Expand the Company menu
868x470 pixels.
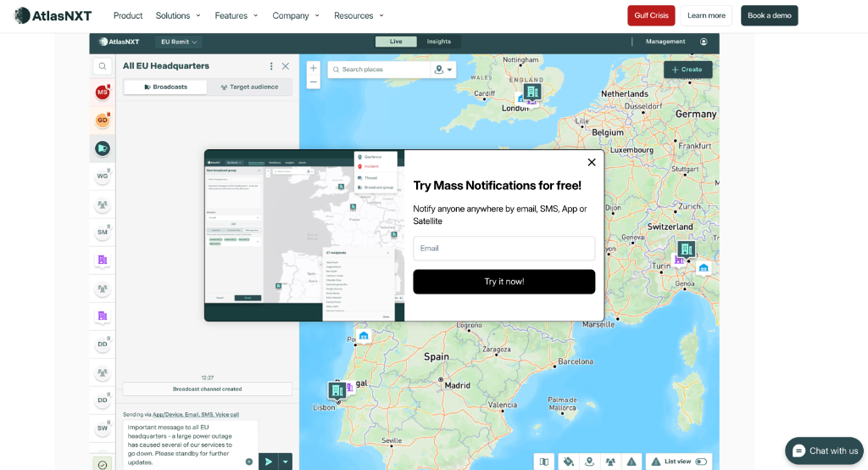(296, 15)
